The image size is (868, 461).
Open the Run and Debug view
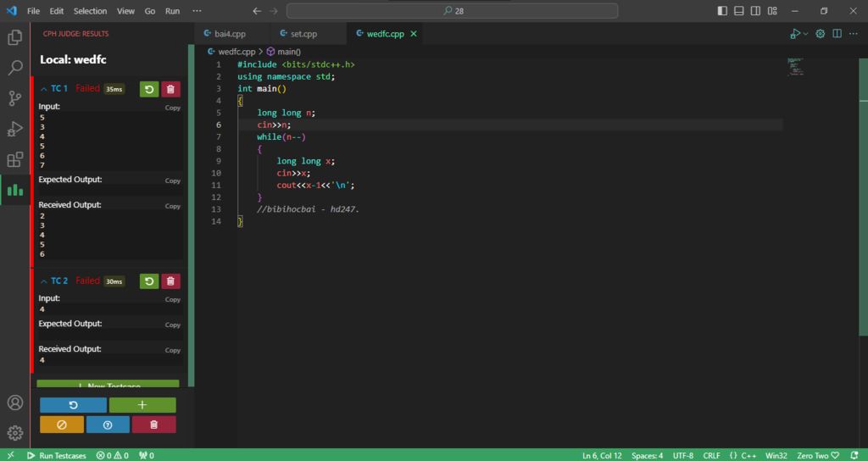(15, 129)
